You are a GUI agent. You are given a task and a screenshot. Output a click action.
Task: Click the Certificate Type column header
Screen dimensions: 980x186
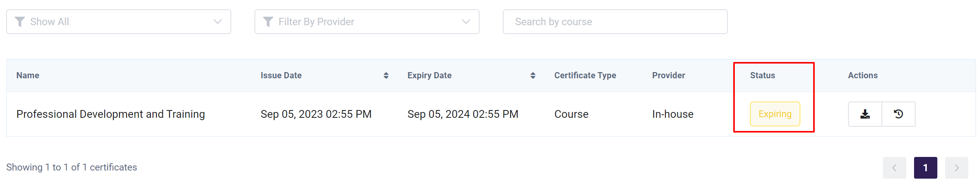click(585, 76)
